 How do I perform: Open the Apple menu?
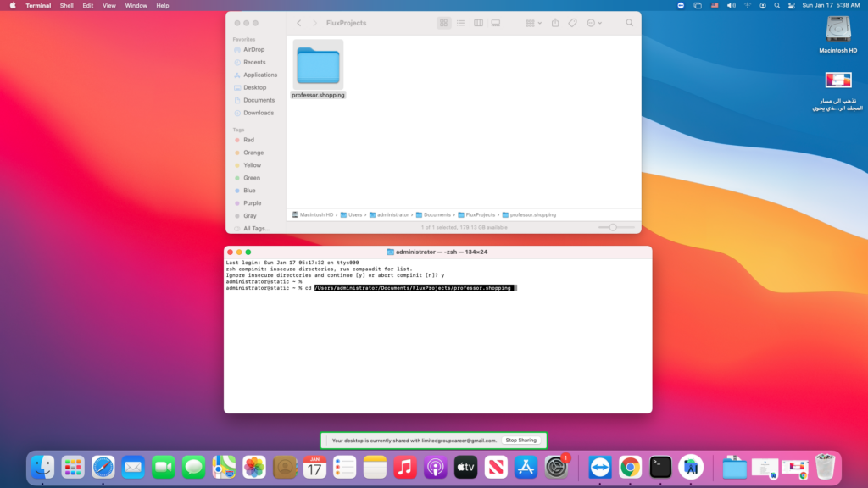coord(13,6)
